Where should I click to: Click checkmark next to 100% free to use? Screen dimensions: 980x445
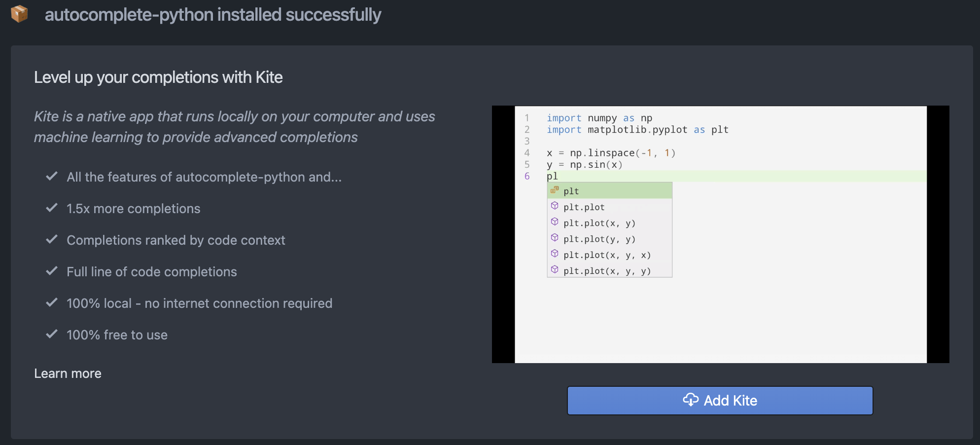tap(52, 334)
